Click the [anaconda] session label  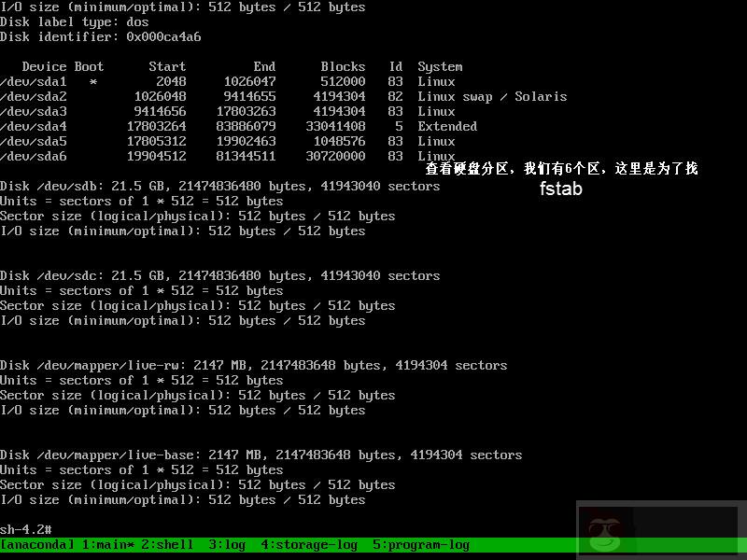39,544
